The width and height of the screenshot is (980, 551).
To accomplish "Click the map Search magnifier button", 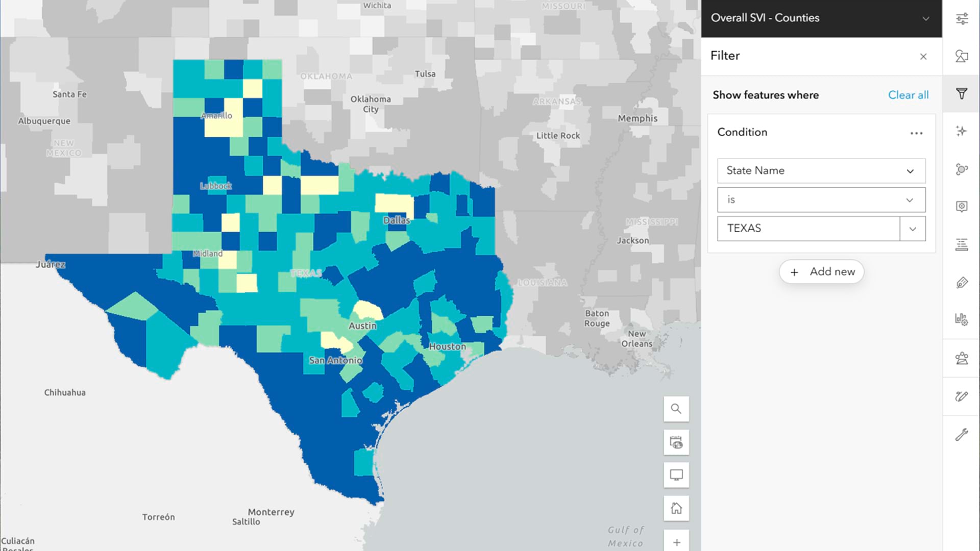I will (676, 409).
